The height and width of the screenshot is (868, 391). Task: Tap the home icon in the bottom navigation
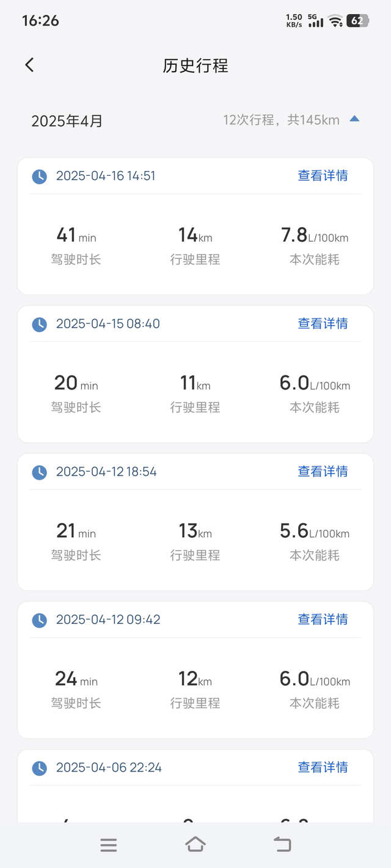tap(195, 845)
